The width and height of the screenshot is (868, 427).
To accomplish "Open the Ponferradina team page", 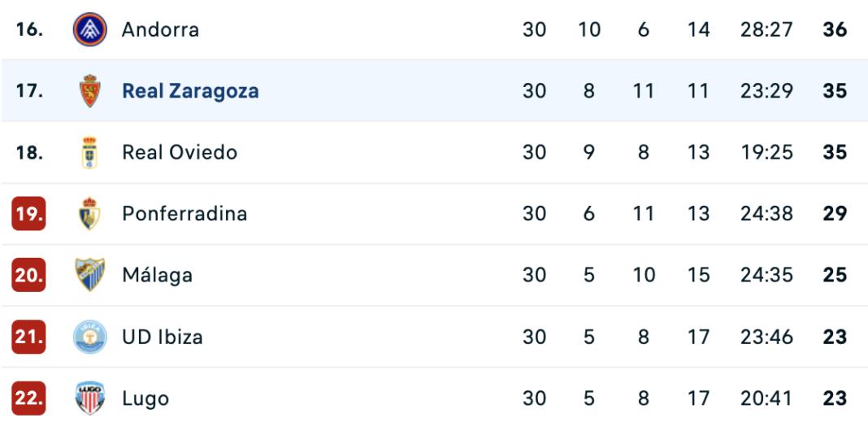I will (184, 214).
